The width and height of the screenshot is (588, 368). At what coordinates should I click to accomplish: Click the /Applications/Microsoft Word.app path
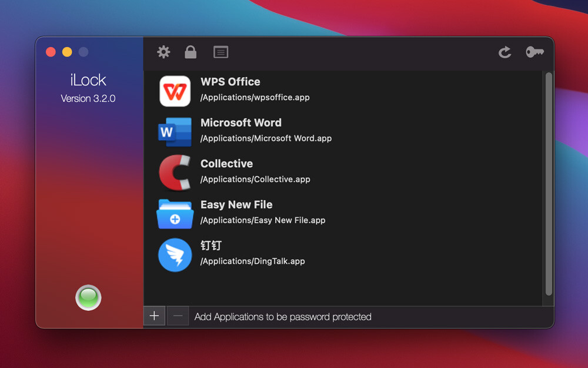(266, 138)
